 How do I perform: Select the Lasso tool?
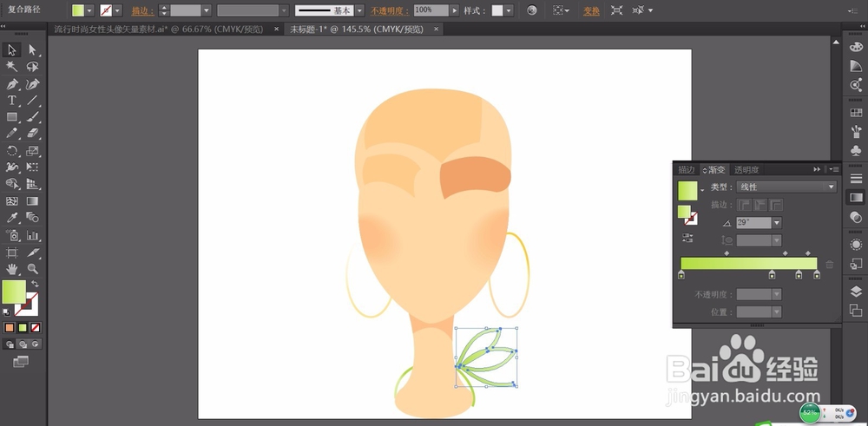(33, 67)
